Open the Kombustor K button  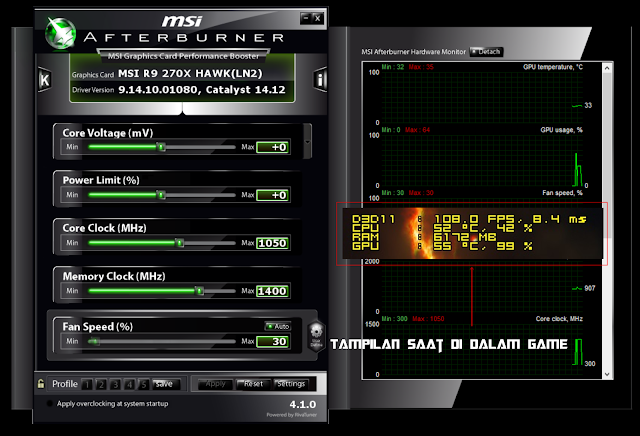tap(44, 80)
